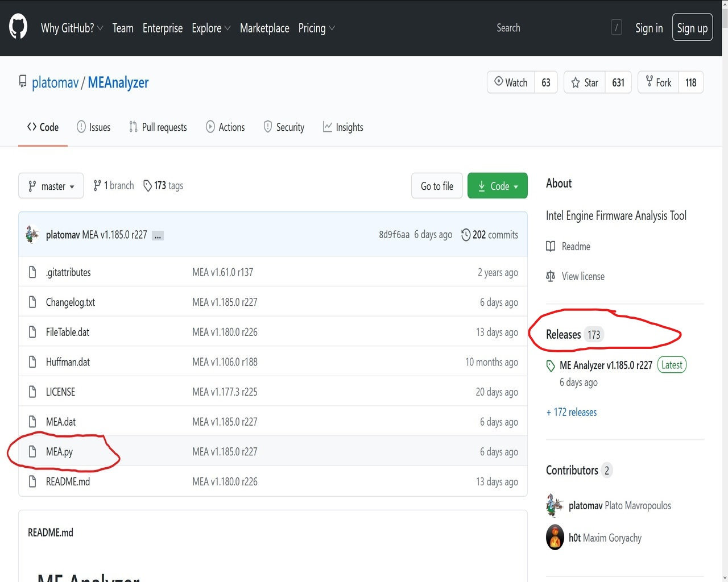728x582 pixels.
Task: Click the file icon next to Changelog.txt
Action: pyautogui.click(x=32, y=302)
